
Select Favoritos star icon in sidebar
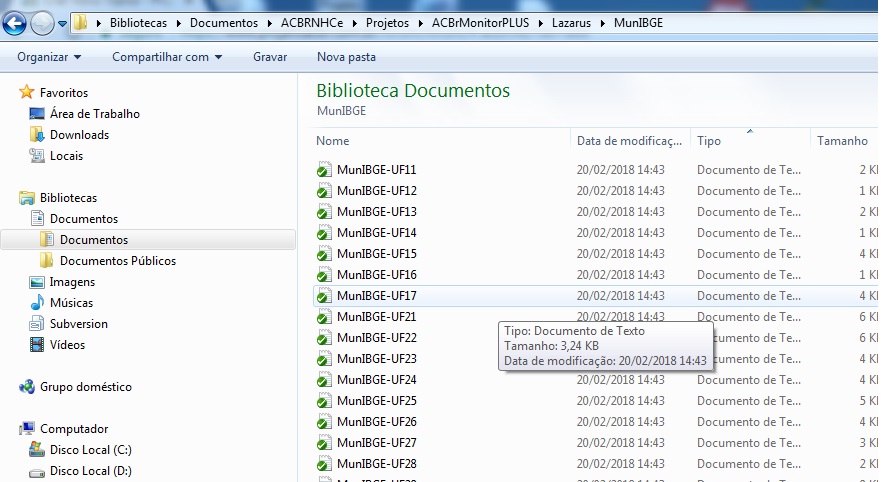tap(27, 92)
